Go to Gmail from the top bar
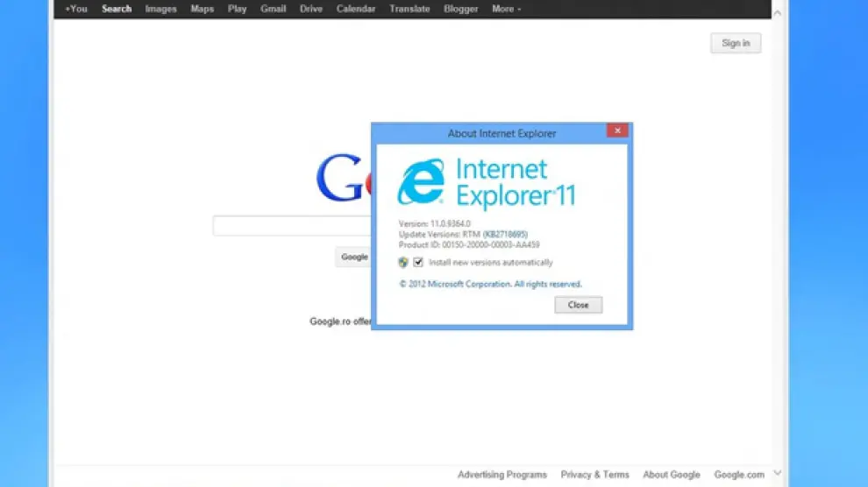 tap(274, 9)
